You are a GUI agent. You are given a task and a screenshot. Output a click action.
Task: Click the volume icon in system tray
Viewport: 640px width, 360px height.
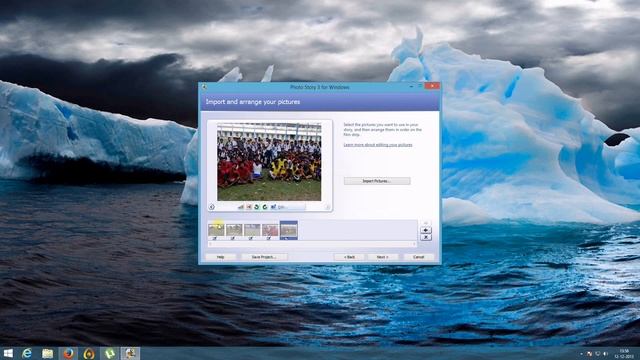[x=606, y=354]
